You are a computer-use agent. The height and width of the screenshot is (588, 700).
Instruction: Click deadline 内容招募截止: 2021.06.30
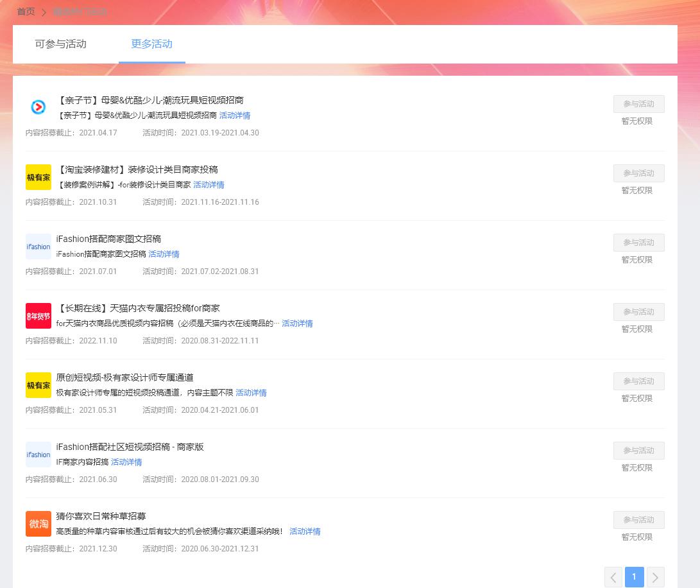pyautogui.click(x=71, y=479)
